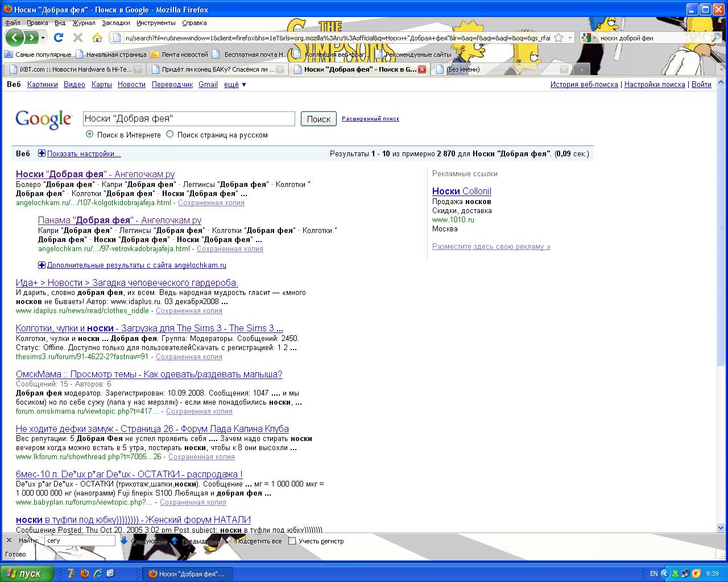Image resolution: width=728 pixels, height=582 pixels.
Task: Click the Firefox search bar input field
Action: pos(654,38)
